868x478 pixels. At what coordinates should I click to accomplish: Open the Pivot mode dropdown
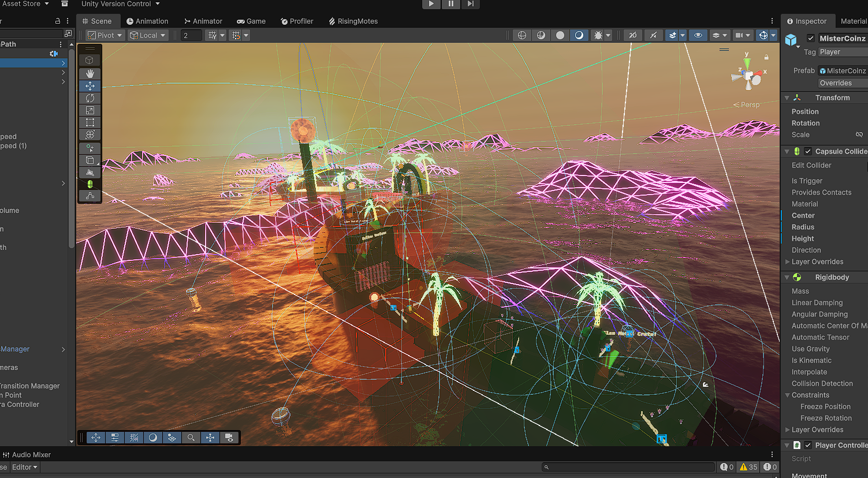(105, 35)
